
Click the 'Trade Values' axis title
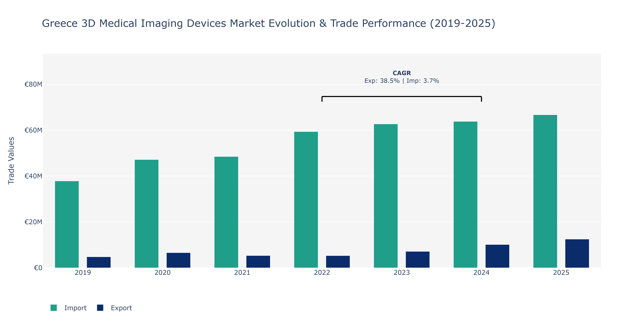pos(11,161)
